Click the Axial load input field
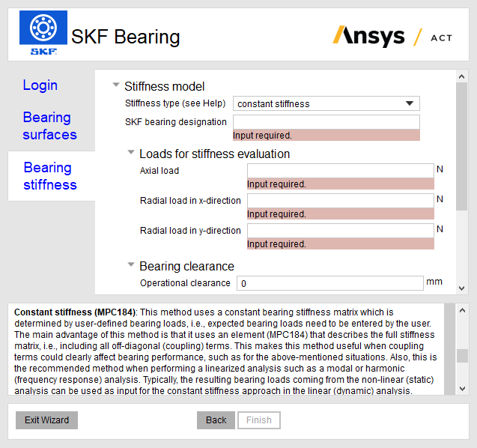This screenshot has height=448, width=477. point(341,171)
